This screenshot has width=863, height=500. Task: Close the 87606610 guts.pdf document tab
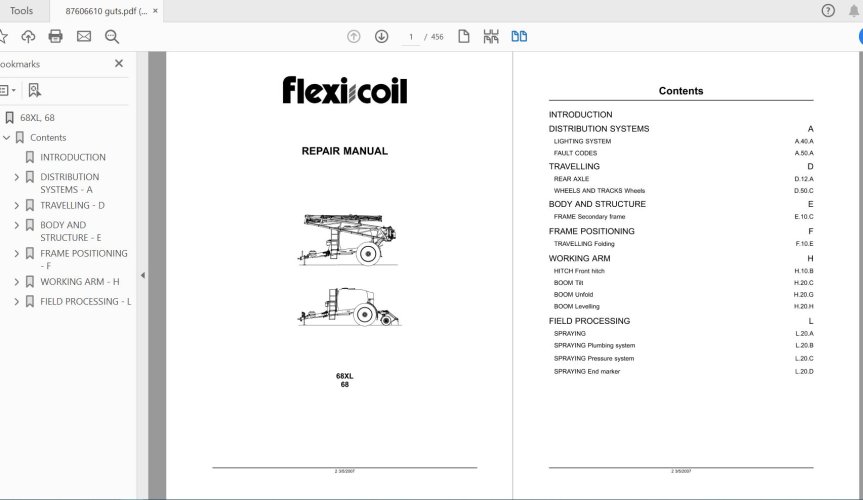(x=155, y=10)
